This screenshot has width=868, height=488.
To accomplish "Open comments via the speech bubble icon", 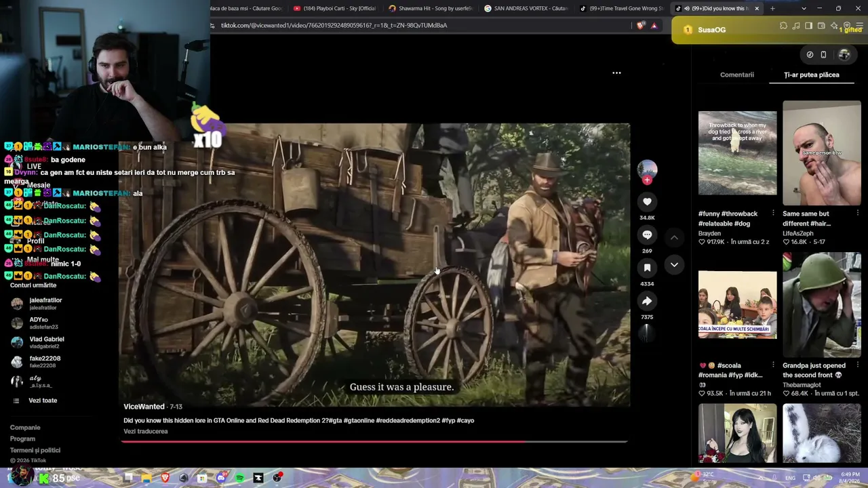I will [x=647, y=235].
